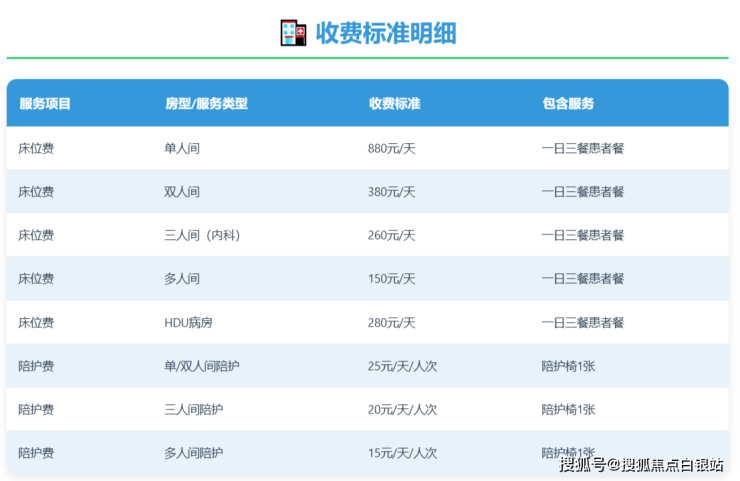Click the 25元/天/人次 price cell
Viewport: 740px width, 481px height.
pyautogui.click(x=403, y=366)
